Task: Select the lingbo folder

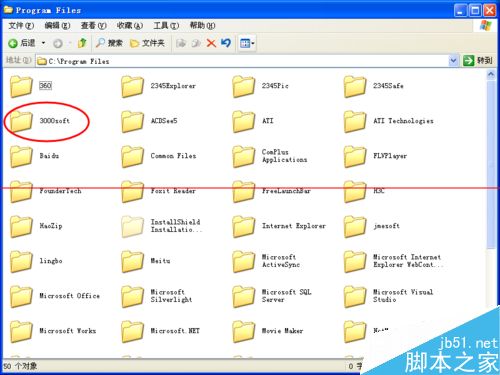Action: [36, 261]
